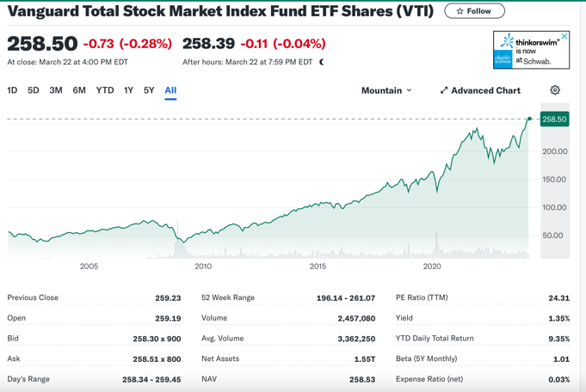This screenshot has height=392, width=586.
Task: Select the All time range tab
Action: pos(170,90)
